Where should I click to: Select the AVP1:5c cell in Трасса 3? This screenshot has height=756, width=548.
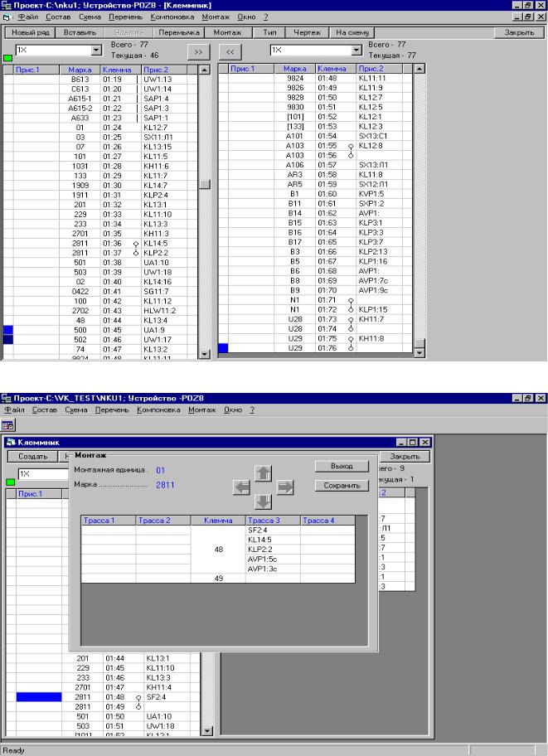tap(273, 560)
